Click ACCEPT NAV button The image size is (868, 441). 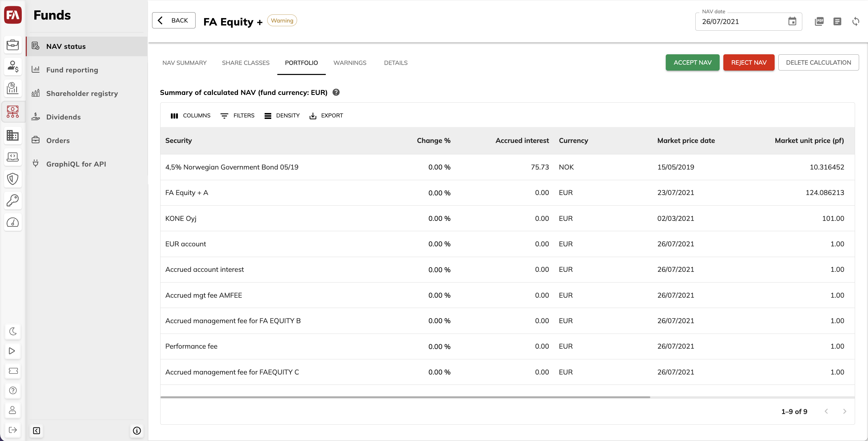pos(692,62)
